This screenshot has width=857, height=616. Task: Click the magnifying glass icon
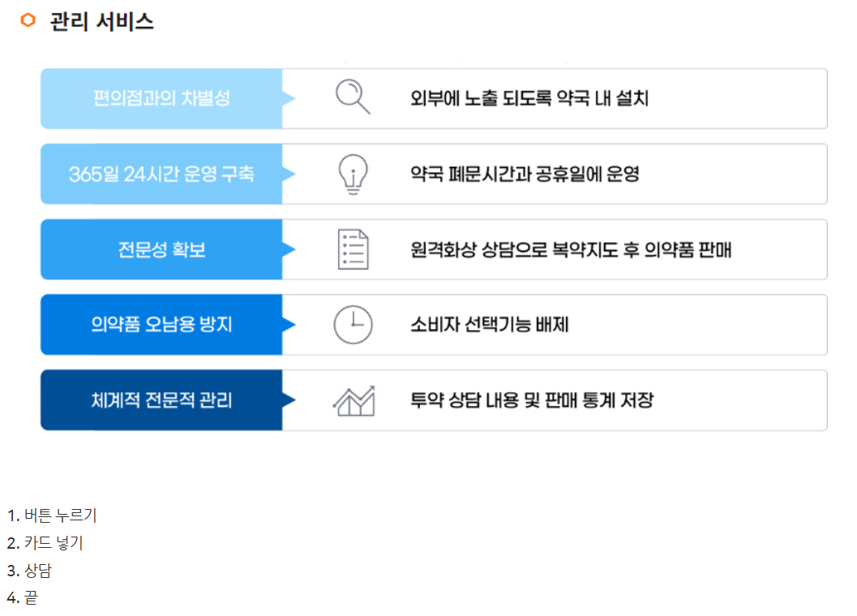point(353,96)
